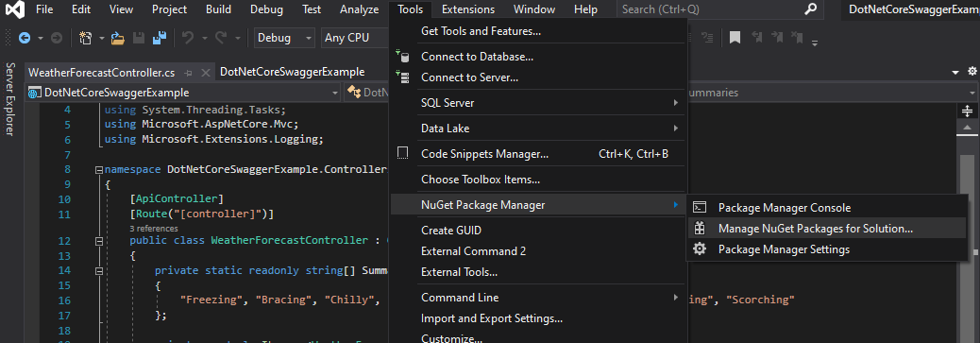Image resolution: width=980 pixels, height=343 pixels.
Task: Open the Server Explorer side panel
Action: (x=9, y=99)
